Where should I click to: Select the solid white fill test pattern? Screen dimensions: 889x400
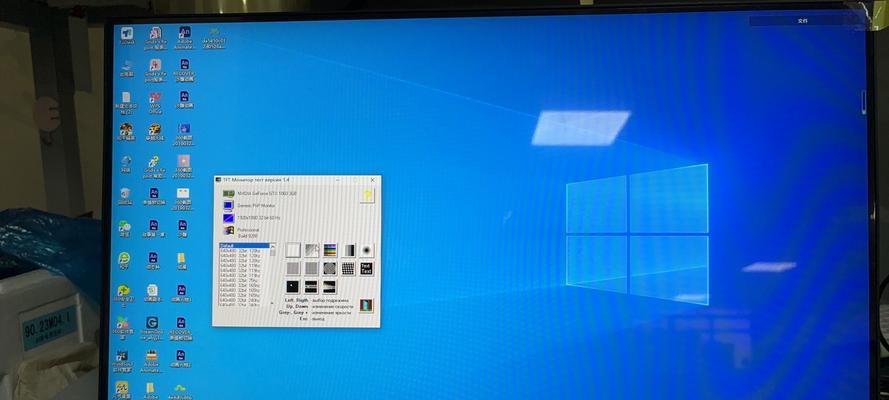[x=293, y=250]
